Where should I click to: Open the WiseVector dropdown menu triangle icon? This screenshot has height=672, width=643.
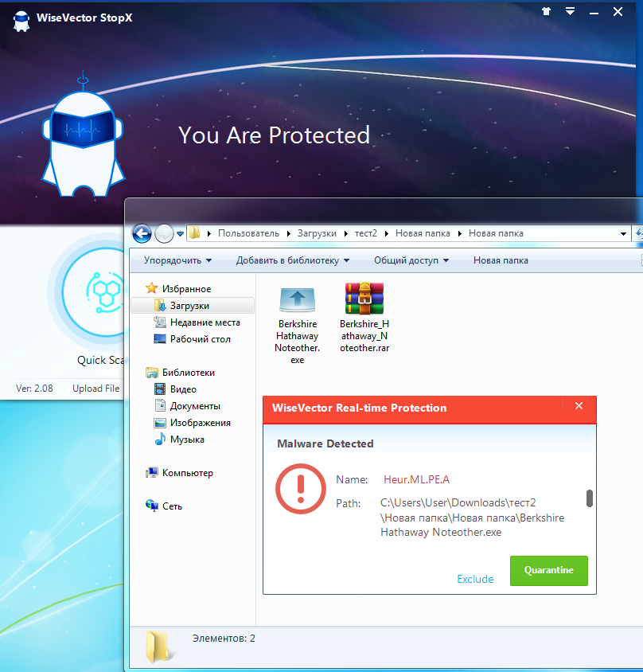(x=570, y=12)
